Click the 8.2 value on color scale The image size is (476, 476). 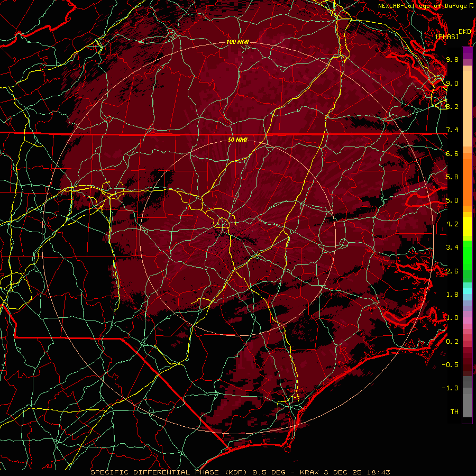point(452,106)
